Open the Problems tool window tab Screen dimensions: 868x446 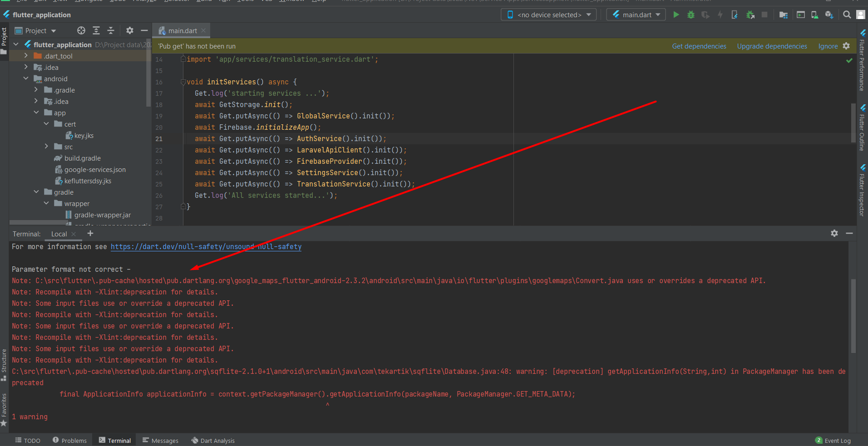69,440
